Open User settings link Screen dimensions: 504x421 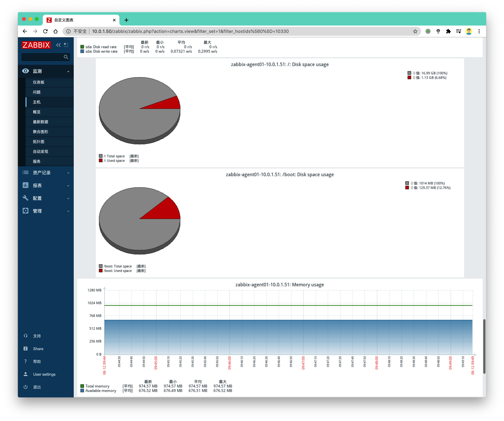pyautogui.click(x=44, y=374)
